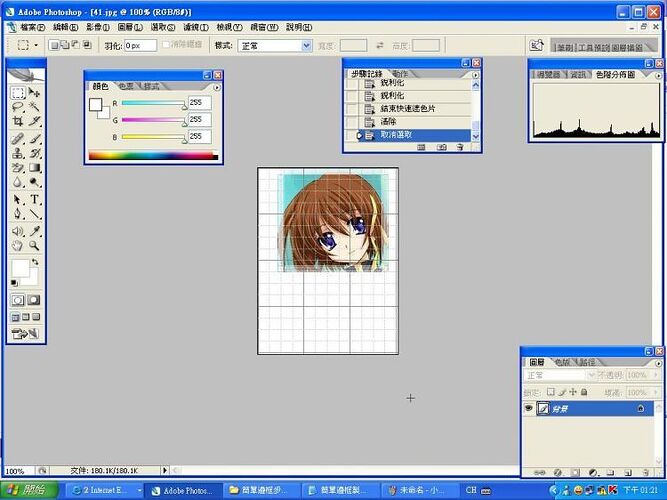Toggle Quick Mask mode button
This screenshot has width=667, height=500.
(35, 299)
